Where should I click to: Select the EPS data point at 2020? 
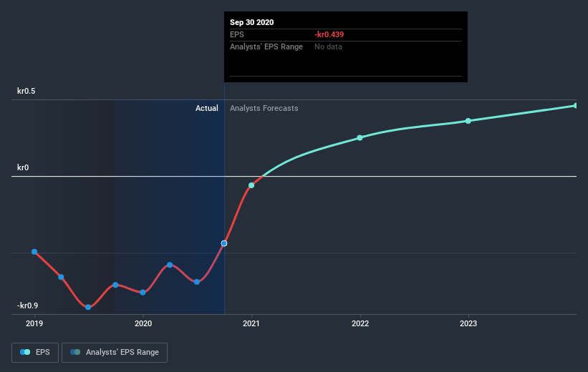pos(143,292)
